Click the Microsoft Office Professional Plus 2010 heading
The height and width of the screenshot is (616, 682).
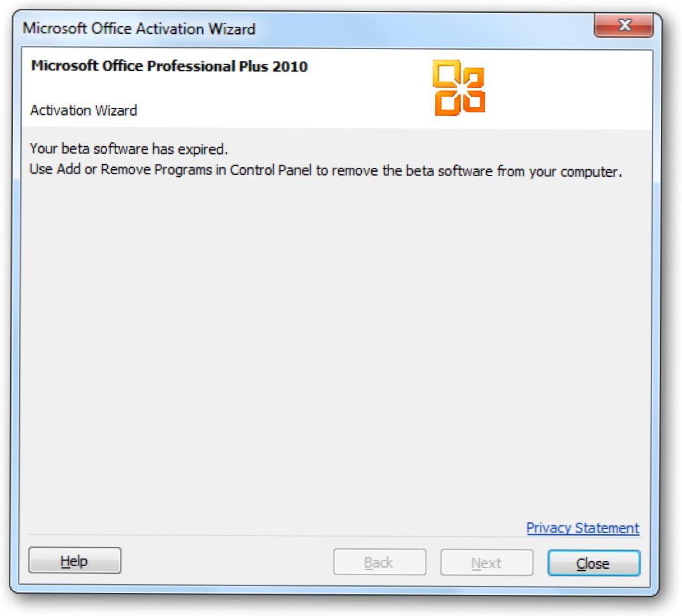(x=169, y=66)
